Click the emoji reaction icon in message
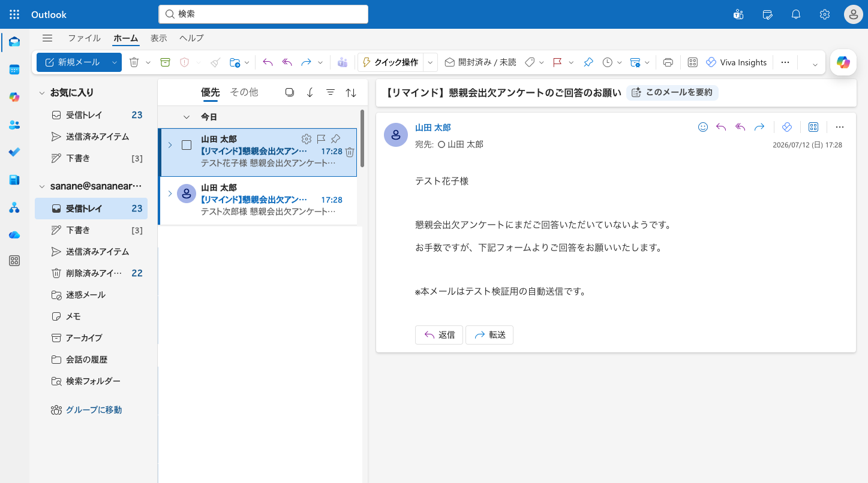 click(x=703, y=127)
